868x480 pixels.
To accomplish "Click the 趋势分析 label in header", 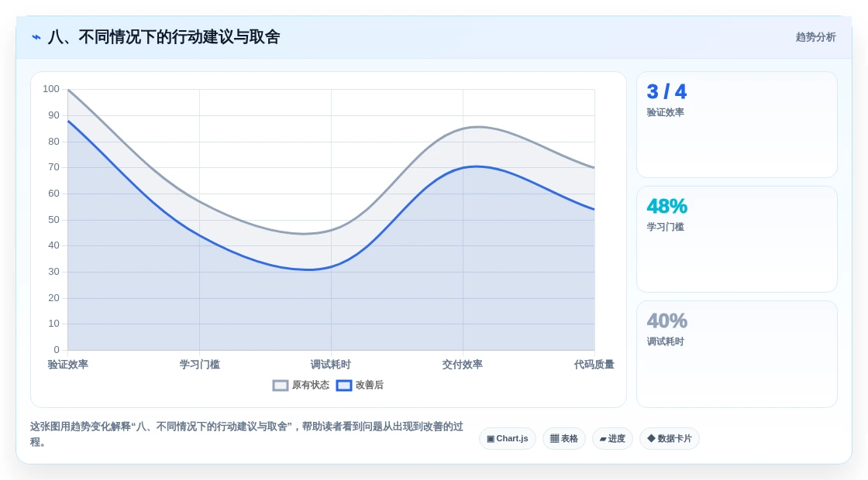I will coord(815,37).
